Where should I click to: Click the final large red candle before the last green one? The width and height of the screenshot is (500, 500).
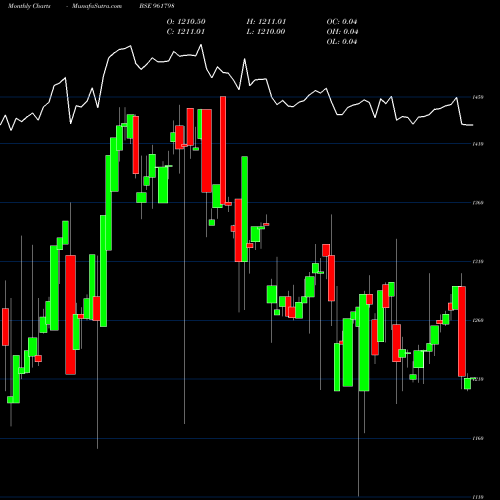coord(462,331)
